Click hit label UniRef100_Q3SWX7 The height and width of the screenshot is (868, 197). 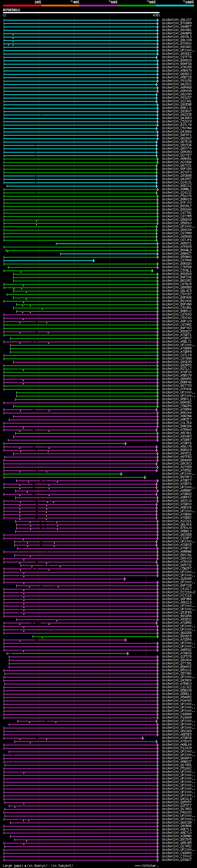click(176, 860)
